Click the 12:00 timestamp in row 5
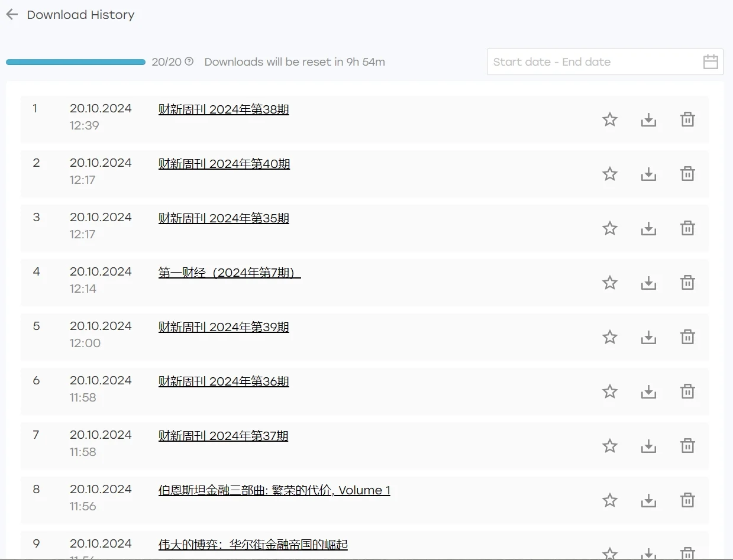733x560 pixels. point(85,343)
